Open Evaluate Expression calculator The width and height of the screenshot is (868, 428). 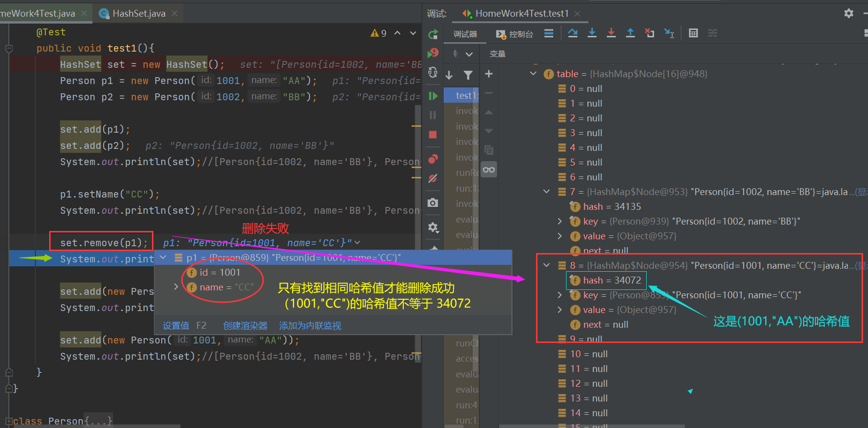pyautogui.click(x=693, y=33)
